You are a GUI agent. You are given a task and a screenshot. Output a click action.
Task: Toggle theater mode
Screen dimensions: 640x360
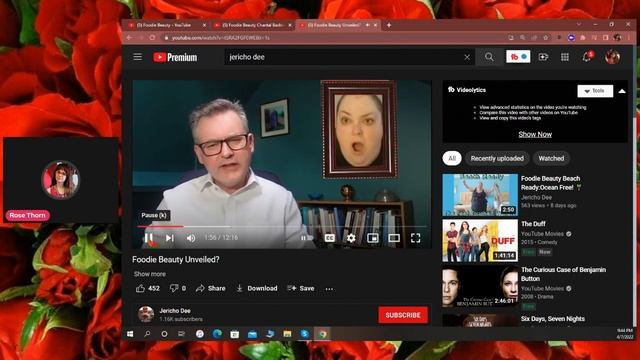394,238
